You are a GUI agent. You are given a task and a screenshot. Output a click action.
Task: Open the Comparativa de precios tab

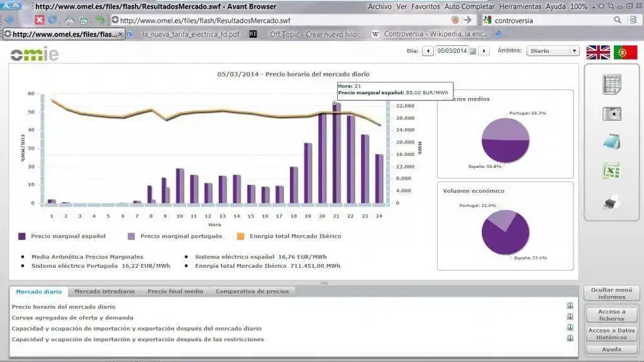(x=252, y=292)
